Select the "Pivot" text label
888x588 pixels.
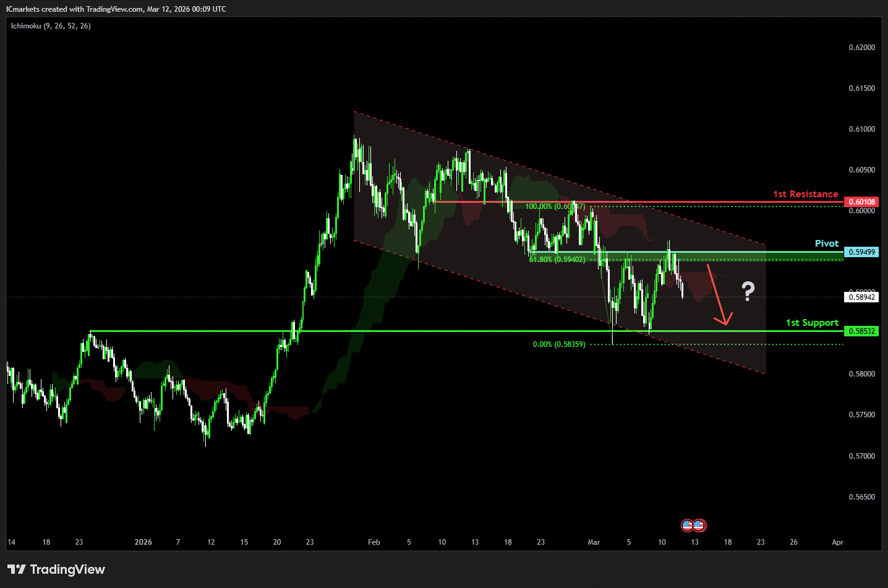point(826,244)
